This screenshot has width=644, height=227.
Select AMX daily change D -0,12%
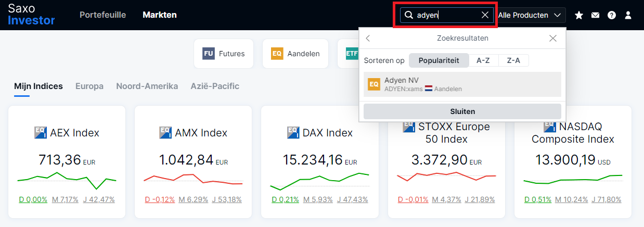coord(160,199)
